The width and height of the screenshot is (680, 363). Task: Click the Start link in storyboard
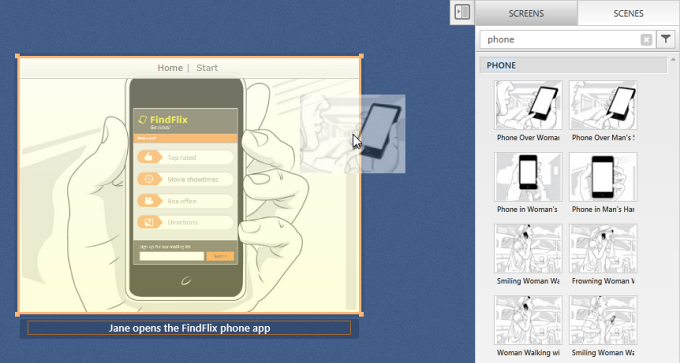coord(207,68)
